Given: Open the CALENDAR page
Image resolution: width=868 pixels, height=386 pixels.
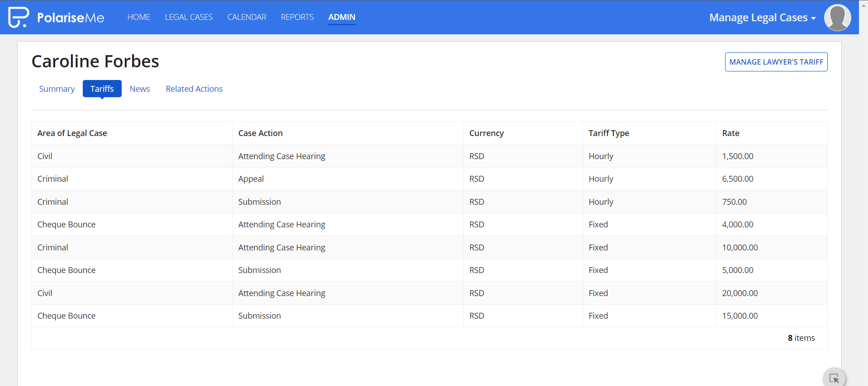Looking at the screenshot, I should point(247,17).
